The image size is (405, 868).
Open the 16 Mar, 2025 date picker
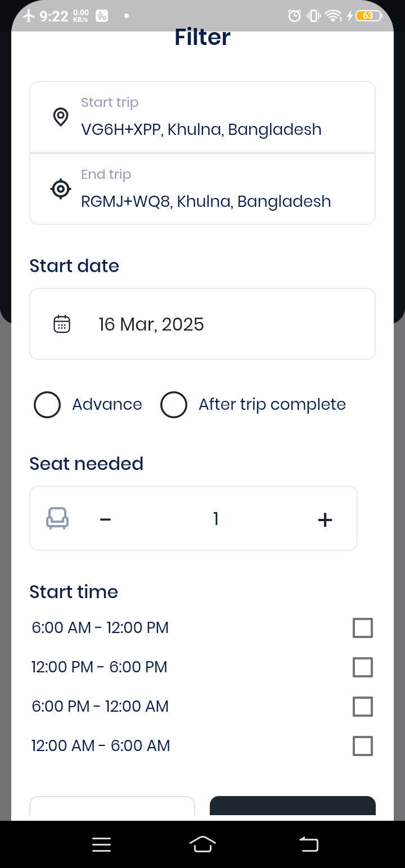click(202, 324)
